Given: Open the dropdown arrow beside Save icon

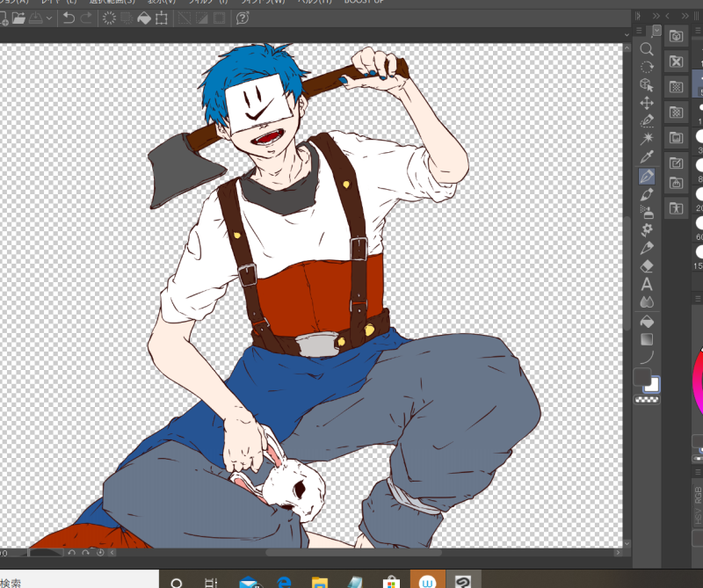Looking at the screenshot, I should point(48,18).
